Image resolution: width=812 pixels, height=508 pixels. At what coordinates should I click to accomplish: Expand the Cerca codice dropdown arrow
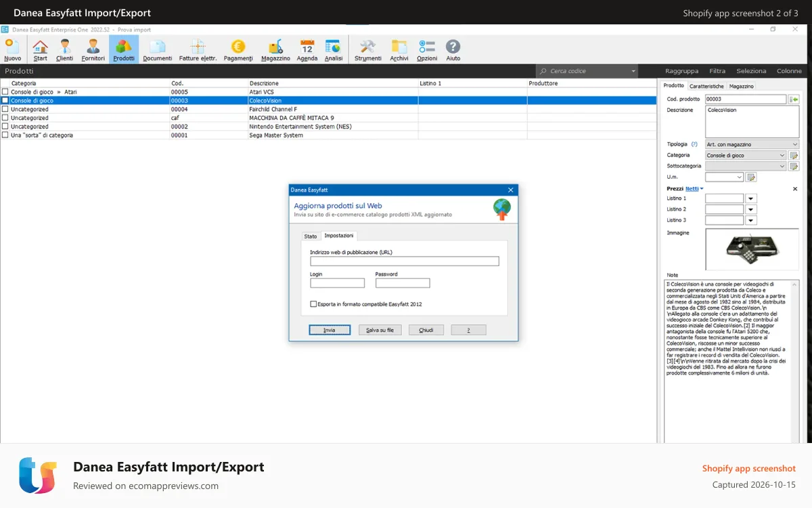coord(633,71)
